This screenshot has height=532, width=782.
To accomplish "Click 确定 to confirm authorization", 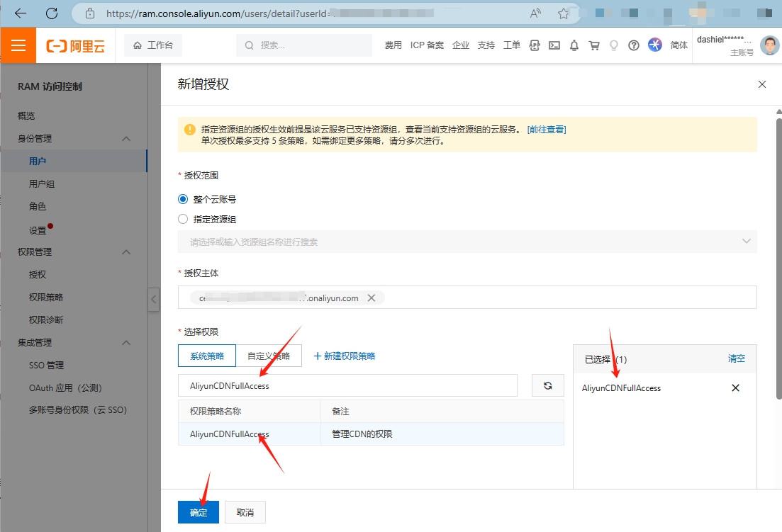I will coord(199,512).
